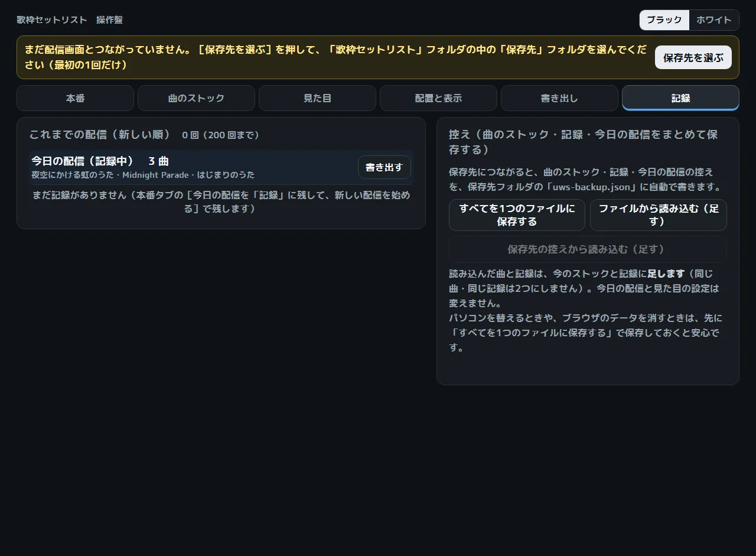This screenshot has width=756, height=556.
Task: Click the 0 回(200 回まで) counter
Action: coord(221,135)
